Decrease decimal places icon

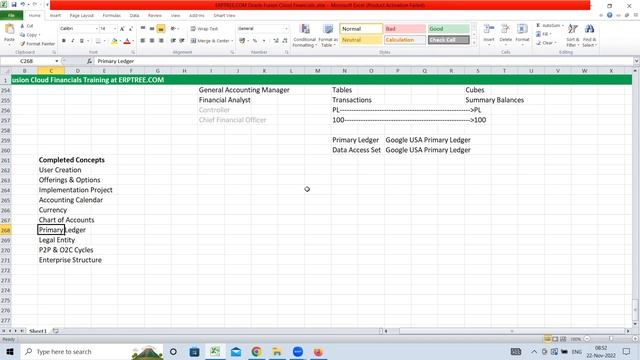pos(284,40)
